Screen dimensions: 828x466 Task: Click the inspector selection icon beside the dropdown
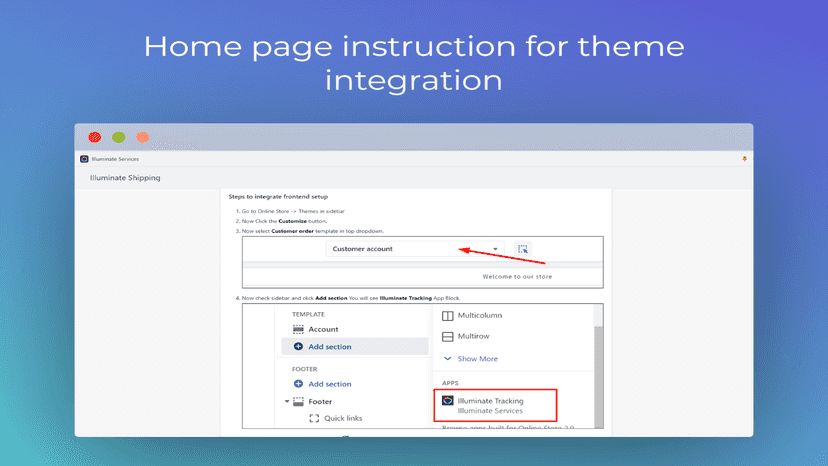tap(522, 249)
